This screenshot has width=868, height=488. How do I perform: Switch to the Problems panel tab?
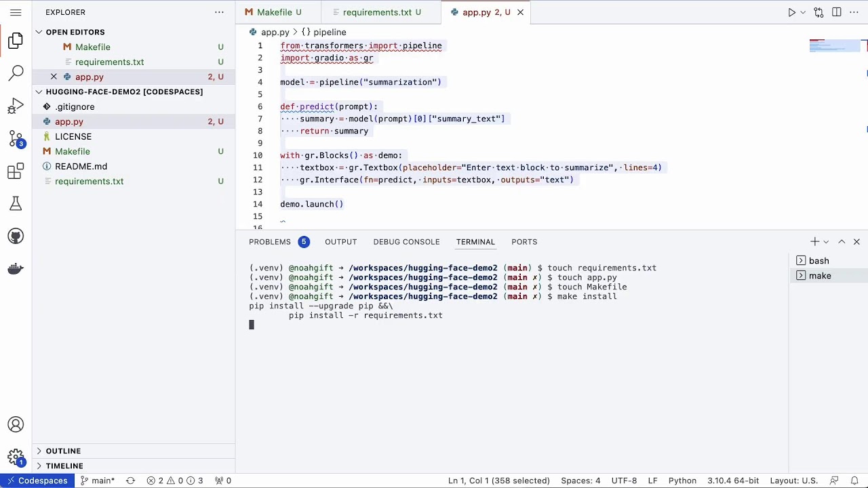pos(279,241)
